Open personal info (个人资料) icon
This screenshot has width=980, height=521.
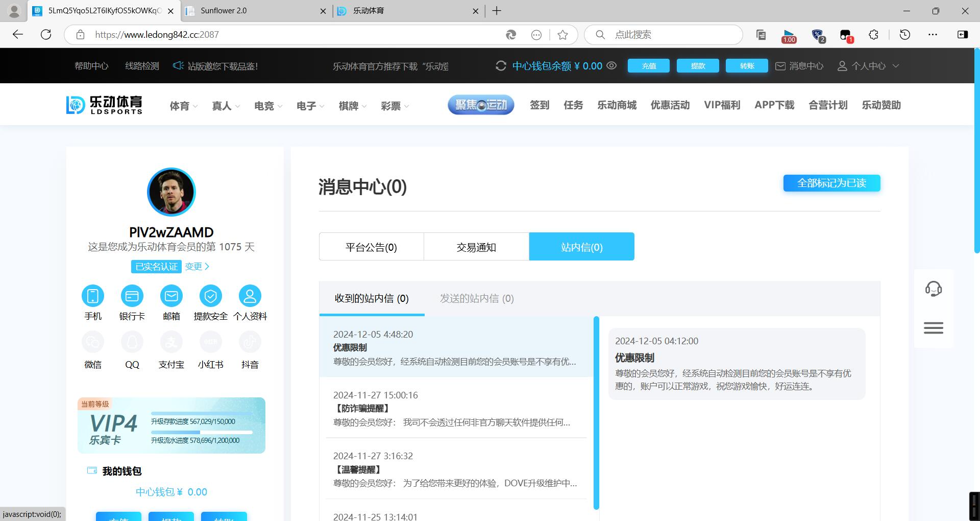250,296
